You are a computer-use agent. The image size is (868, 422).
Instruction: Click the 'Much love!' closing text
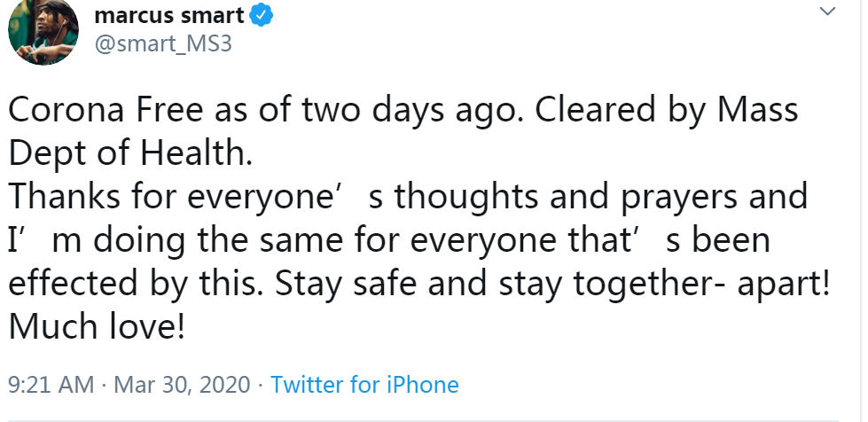click(x=97, y=327)
